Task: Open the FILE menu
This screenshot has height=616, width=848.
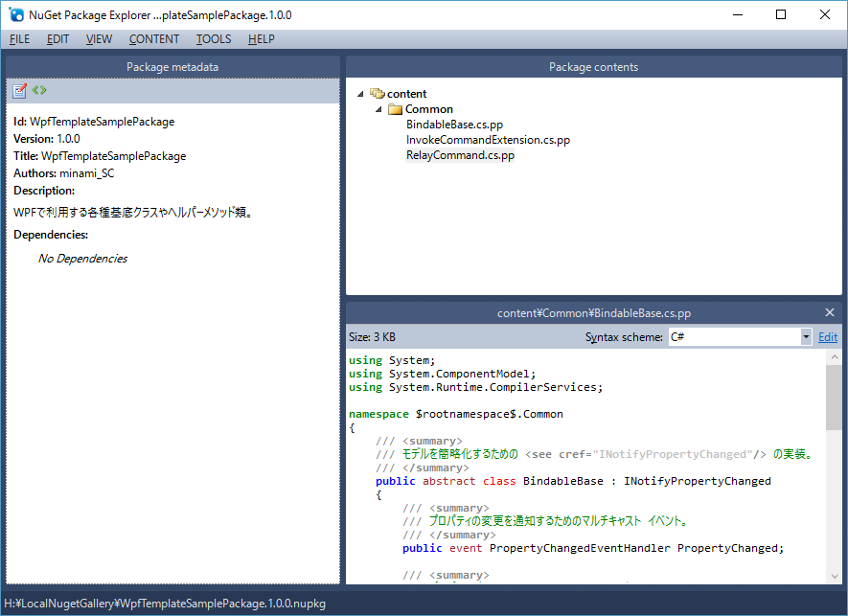Action: (19, 39)
